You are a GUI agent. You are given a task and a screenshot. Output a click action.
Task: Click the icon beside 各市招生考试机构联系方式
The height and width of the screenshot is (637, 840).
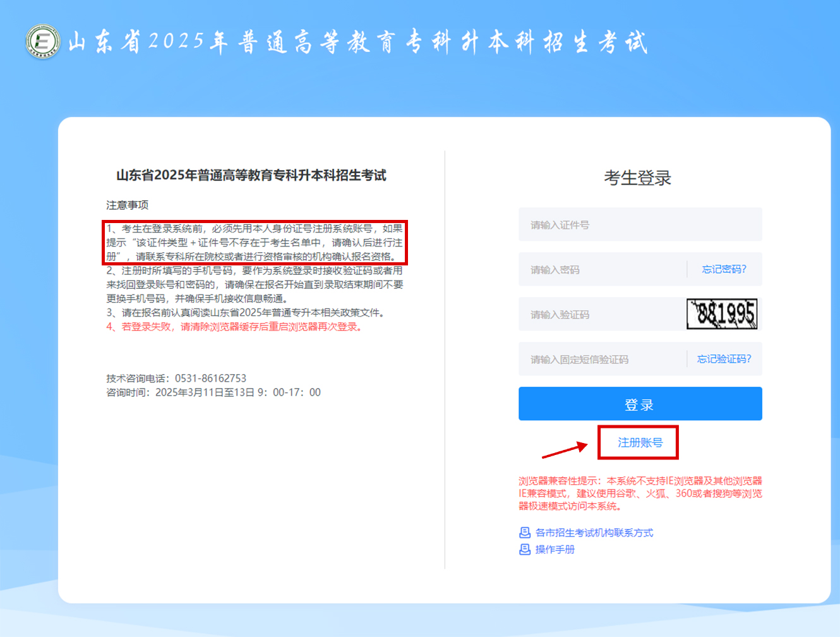[x=524, y=533]
